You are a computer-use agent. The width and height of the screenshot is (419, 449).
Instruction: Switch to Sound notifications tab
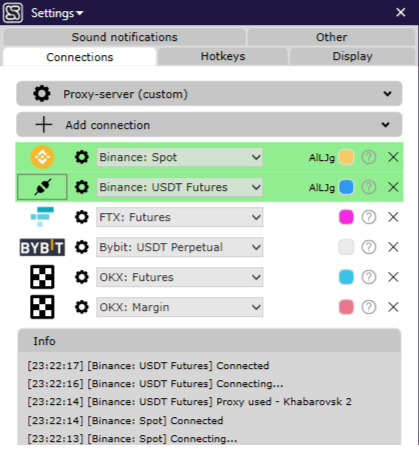[124, 37]
